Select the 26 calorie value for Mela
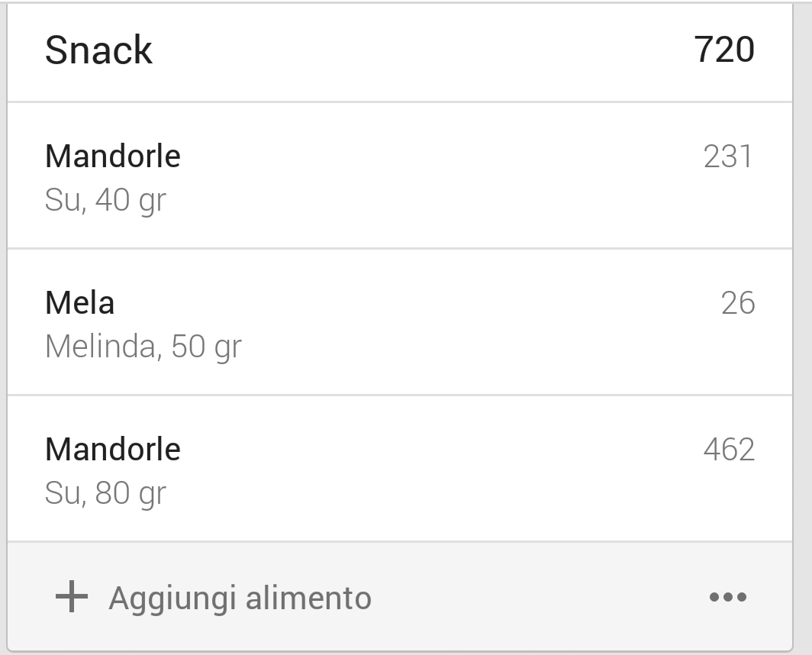Screen dimensions: 812x655 click(x=738, y=302)
